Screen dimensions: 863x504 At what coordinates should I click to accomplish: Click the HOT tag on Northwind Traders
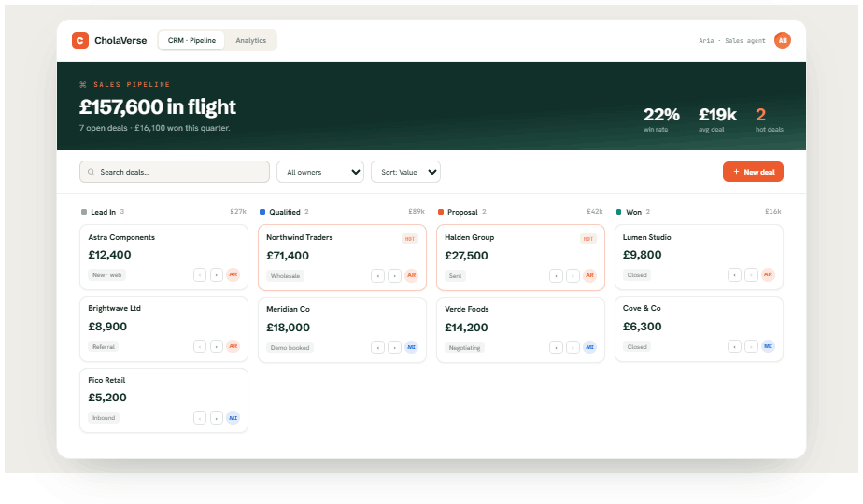[x=409, y=239]
